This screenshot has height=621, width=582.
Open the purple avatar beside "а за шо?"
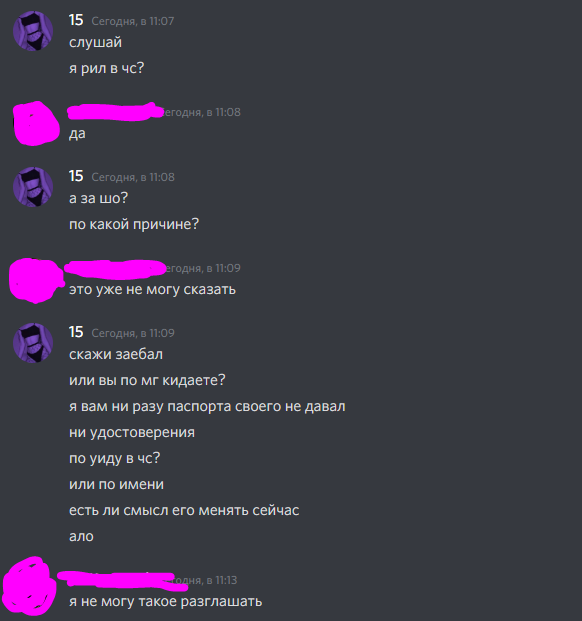tap(33, 187)
